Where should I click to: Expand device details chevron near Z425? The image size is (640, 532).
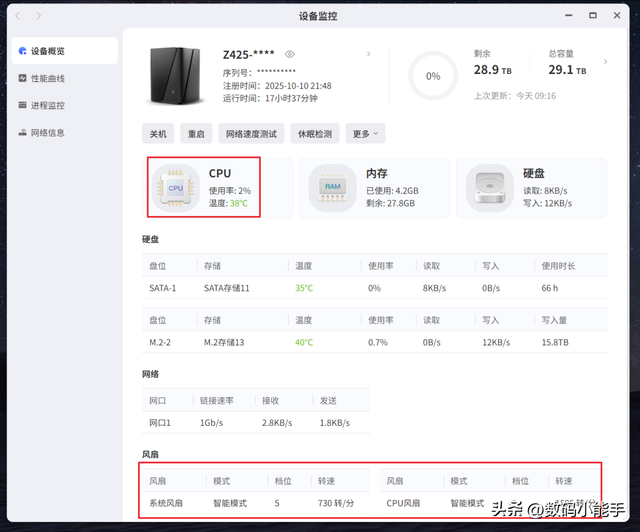click(369, 54)
